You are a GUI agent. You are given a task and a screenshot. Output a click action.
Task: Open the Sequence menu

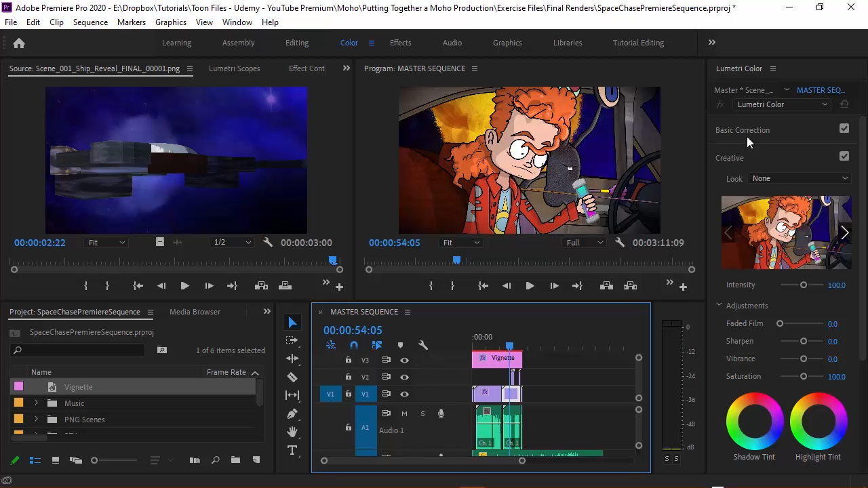[90, 22]
